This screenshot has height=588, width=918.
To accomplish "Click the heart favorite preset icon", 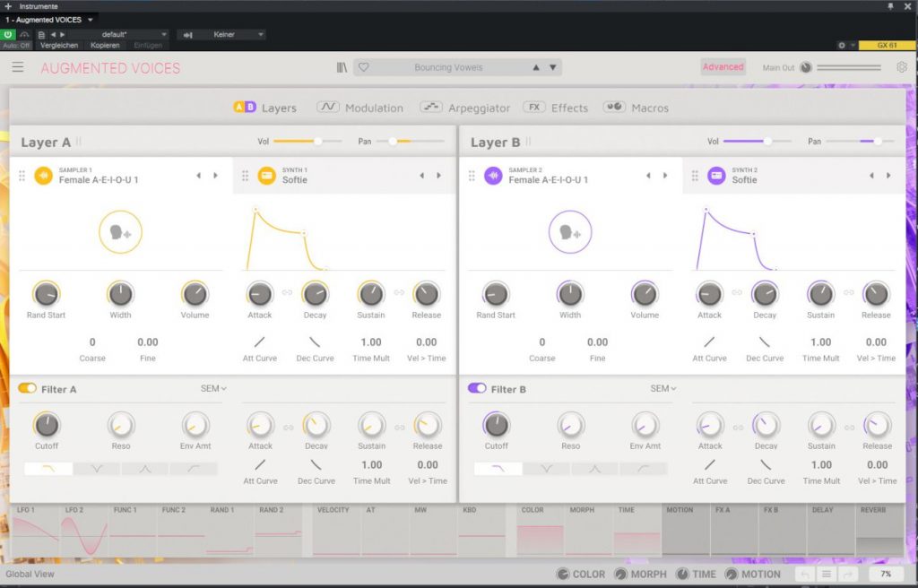I will tap(364, 67).
